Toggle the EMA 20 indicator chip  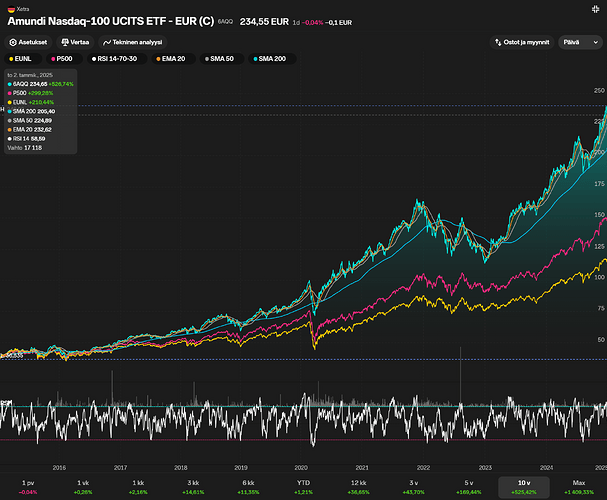pyautogui.click(x=173, y=59)
